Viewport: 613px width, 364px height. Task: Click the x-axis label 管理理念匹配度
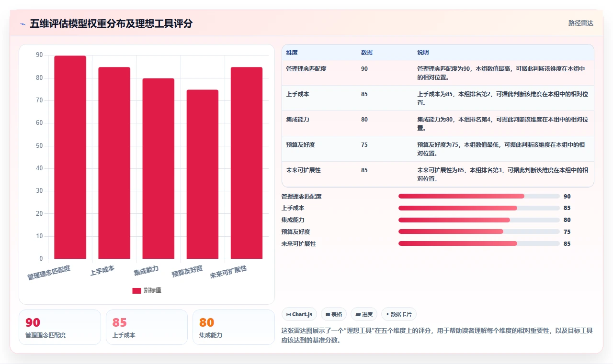pos(49,273)
